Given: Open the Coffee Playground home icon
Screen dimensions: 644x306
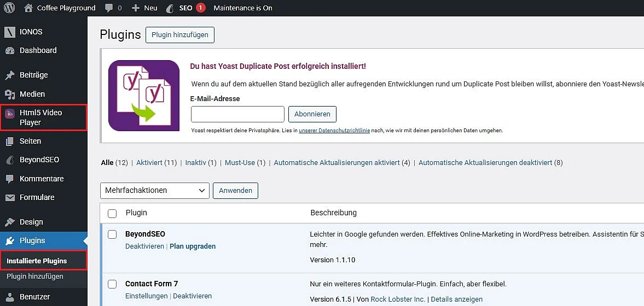Looking at the screenshot, I should (x=28, y=8).
